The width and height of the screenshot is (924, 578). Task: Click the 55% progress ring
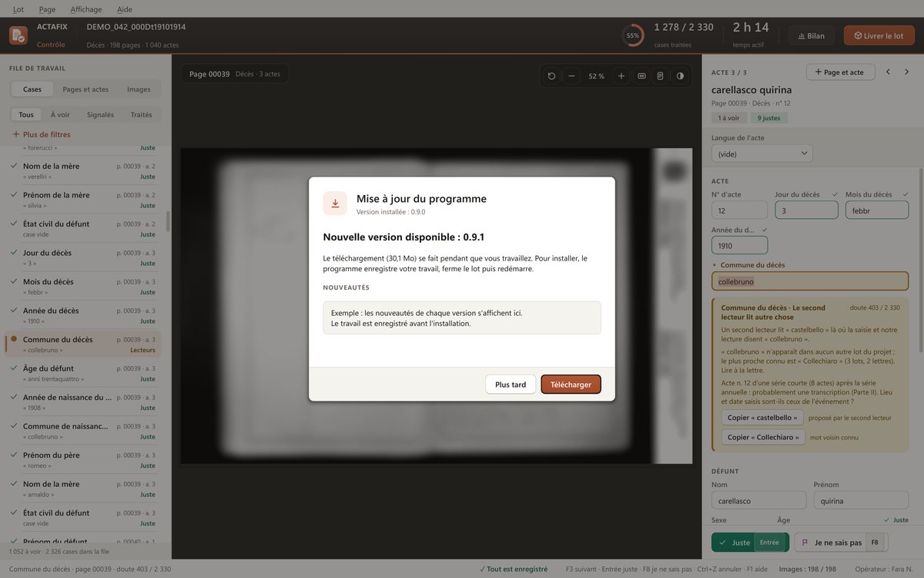point(633,35)
